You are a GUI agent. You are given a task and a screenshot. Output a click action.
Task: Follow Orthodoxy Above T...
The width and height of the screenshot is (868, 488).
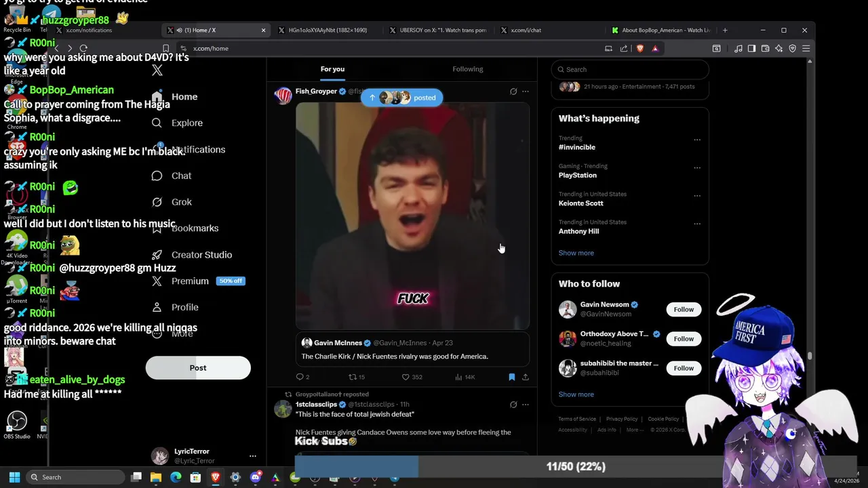tap(684, 339)
